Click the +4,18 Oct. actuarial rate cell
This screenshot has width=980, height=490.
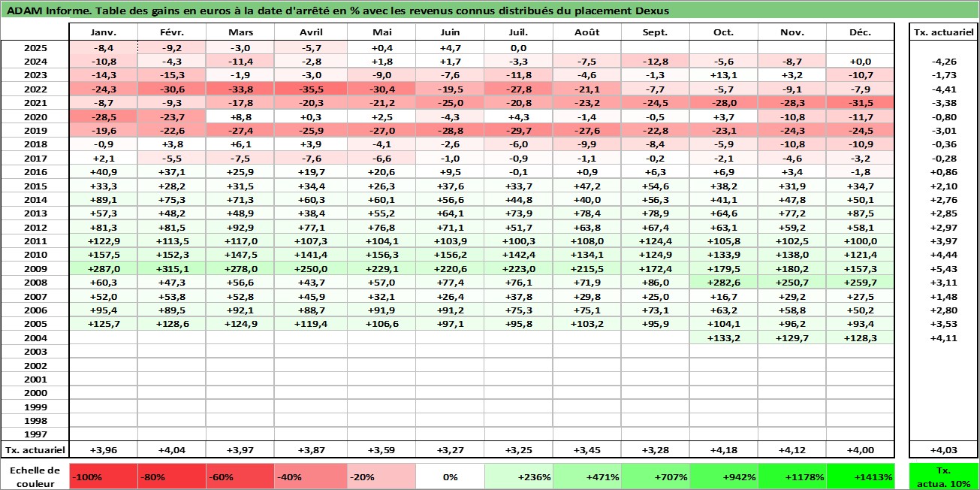tap(724, 450)
